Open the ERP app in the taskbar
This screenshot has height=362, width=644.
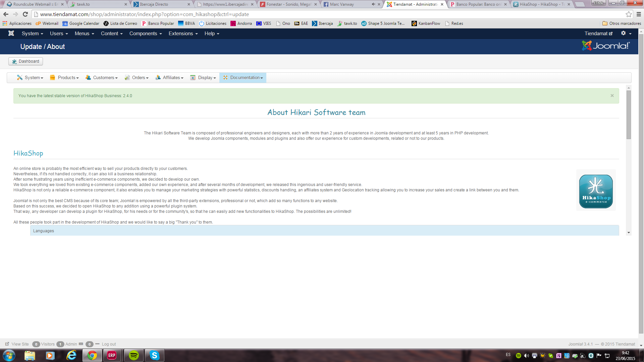click(112, 355)
